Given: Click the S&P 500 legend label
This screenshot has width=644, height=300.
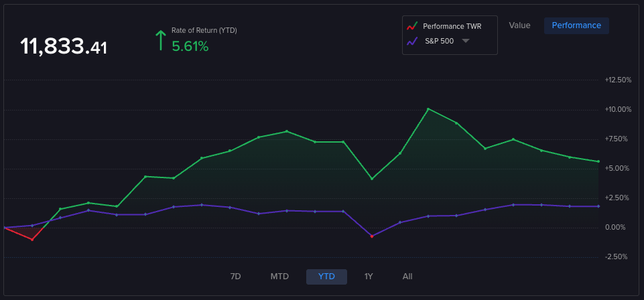Looking at the screenshot, I should 440,41.
